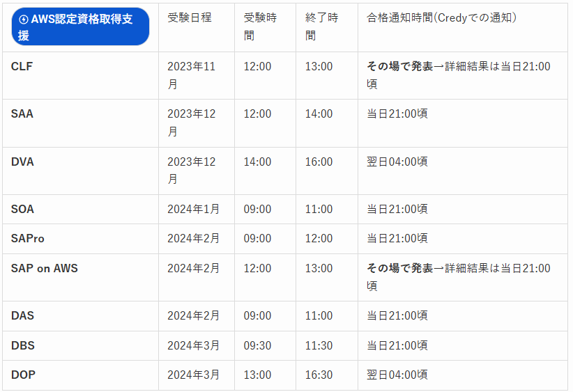Click SAP on AWS's その場で発表 notification text
Image resolution: width=573 pixels, height=392 pixels.
tap(400, 268)
